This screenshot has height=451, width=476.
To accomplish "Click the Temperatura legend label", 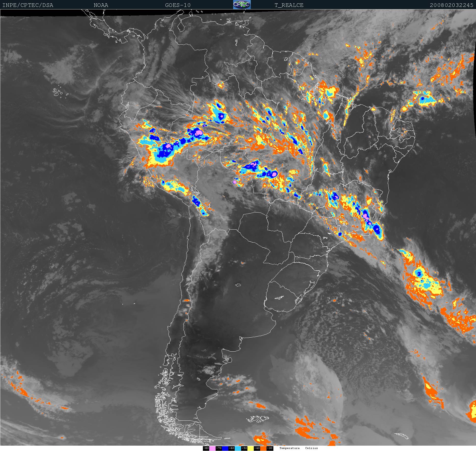I will point(289,448).
